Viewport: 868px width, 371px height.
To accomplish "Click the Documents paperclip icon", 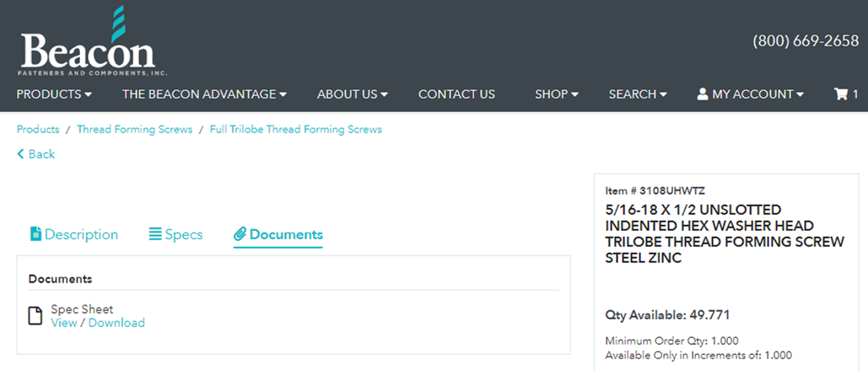I will (x=240, y=234).
